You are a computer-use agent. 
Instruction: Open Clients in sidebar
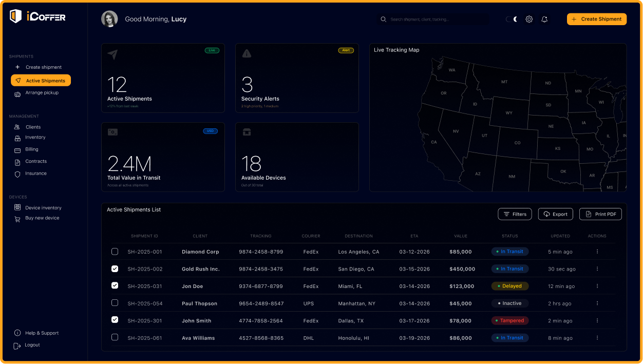coord(28,127)
